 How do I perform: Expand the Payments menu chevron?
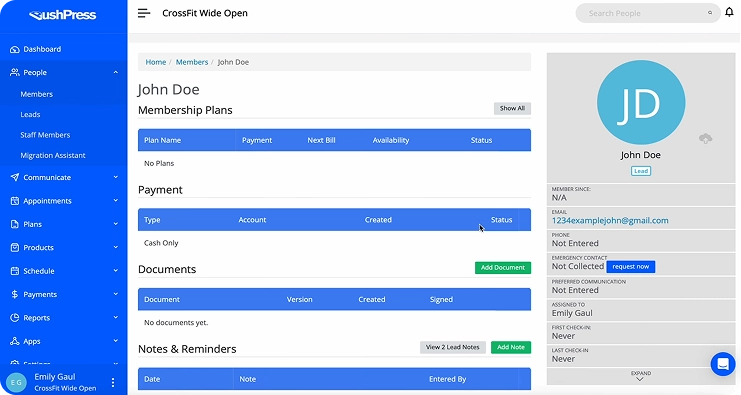click(x=116, y=294)
